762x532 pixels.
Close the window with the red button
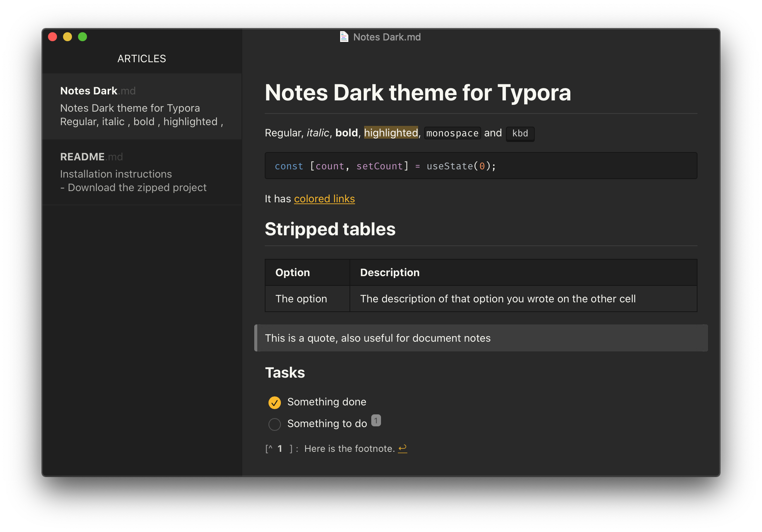(x=52, y=37)
